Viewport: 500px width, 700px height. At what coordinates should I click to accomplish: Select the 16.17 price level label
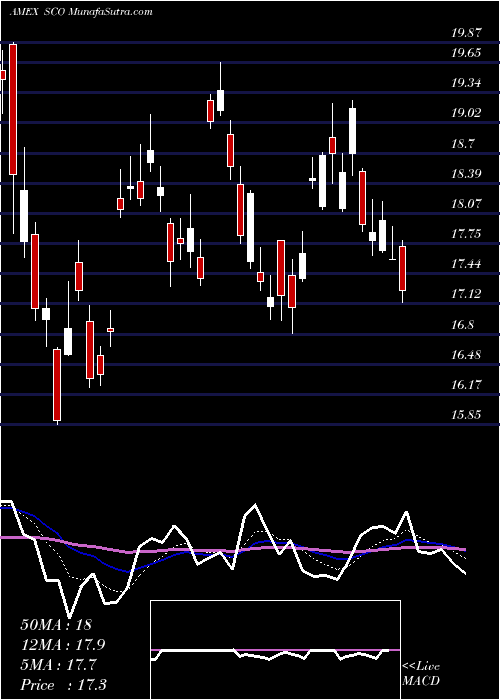click(467, 385)
